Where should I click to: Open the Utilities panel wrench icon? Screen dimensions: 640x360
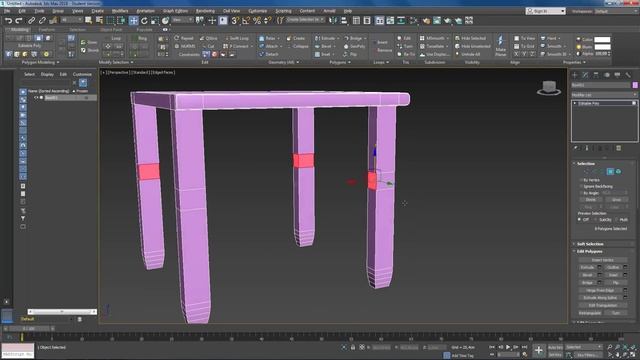pyautogui.click(x=628, y=75)
